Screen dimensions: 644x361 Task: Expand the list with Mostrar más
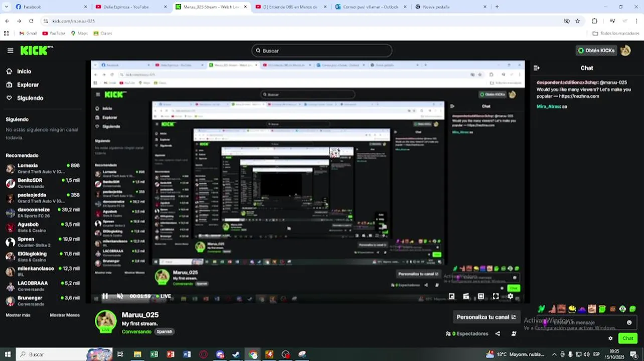click(18, 315)
